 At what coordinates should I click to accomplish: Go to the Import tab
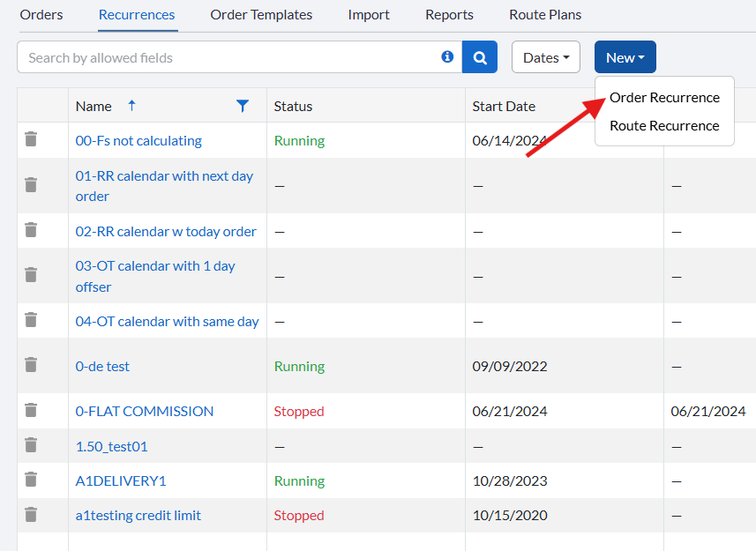pos(369,15)
